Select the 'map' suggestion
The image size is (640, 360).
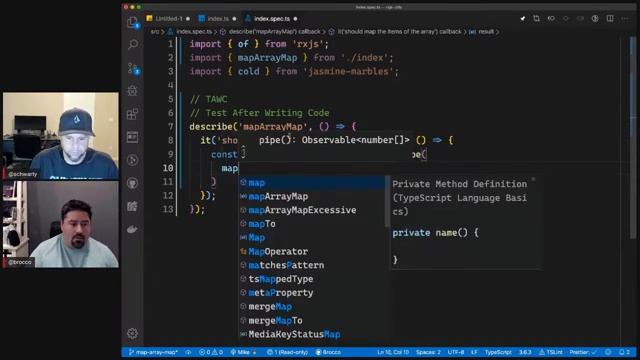point(312,182)
